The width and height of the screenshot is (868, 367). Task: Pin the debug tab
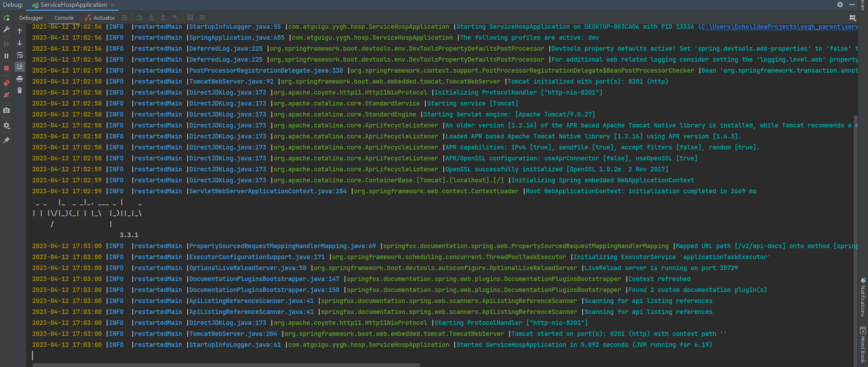pyautogui.click(x=6, y=141)
